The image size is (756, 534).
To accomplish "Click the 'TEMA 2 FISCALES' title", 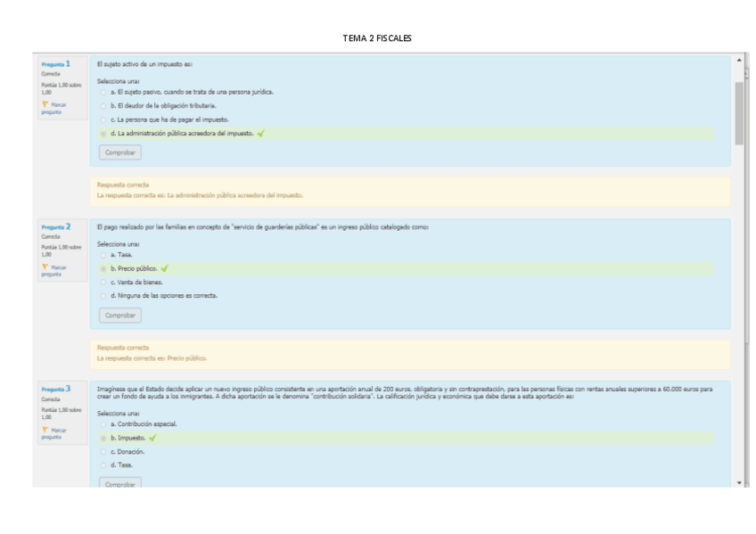I will [377, 38].
